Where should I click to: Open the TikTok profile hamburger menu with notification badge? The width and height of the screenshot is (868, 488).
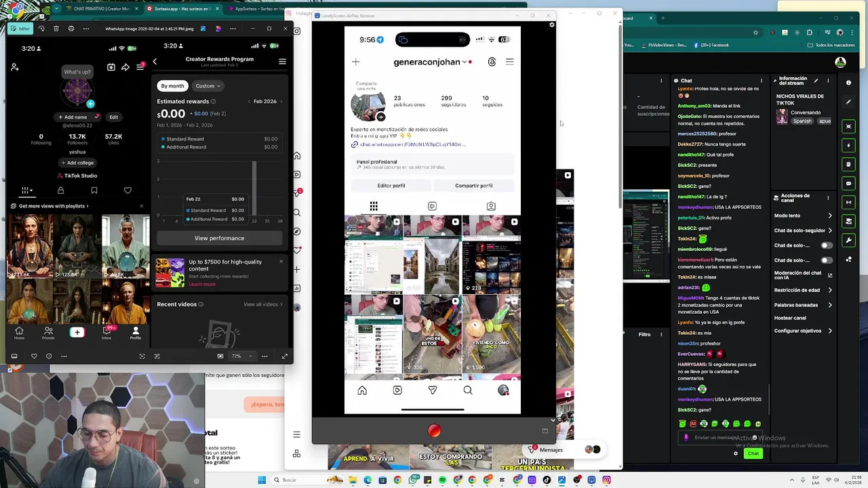click(140, 66)
